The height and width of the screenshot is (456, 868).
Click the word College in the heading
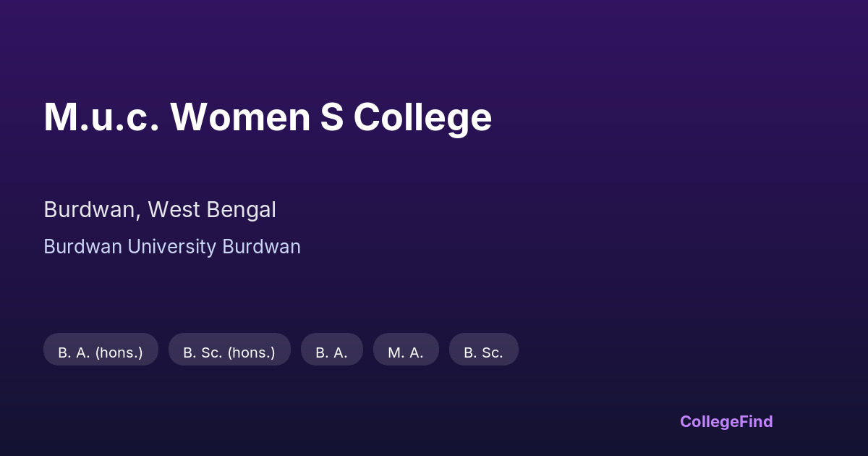pyautogui.click(x=422, y=117)
